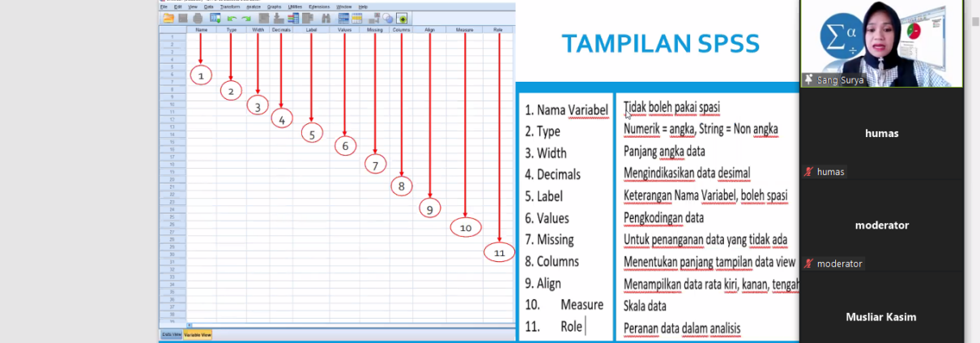Image resolution: width=980 pixels, height=343 pixels.
Task: Click the '5. Label' list item
Action: [x=543, y=196]
